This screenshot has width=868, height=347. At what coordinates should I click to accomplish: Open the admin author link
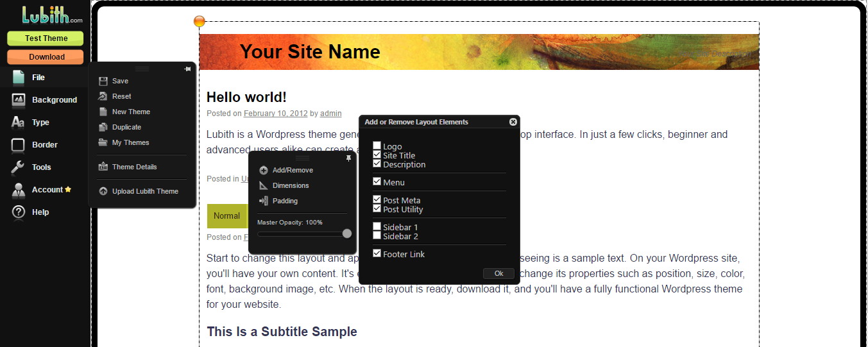(331, 114)
